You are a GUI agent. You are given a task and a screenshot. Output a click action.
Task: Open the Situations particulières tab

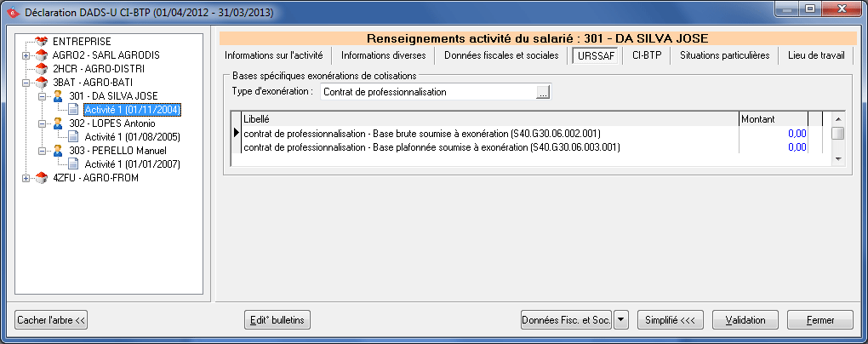(x=723, y=55)
